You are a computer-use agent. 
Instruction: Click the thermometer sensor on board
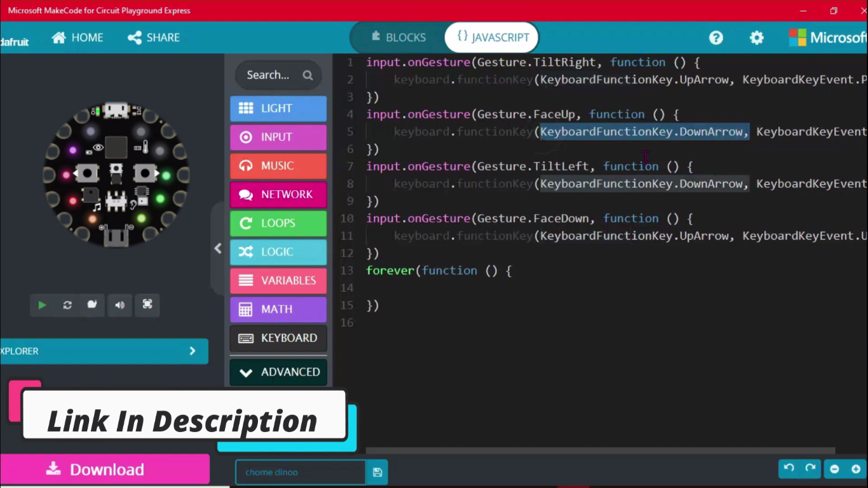(146, 147)
